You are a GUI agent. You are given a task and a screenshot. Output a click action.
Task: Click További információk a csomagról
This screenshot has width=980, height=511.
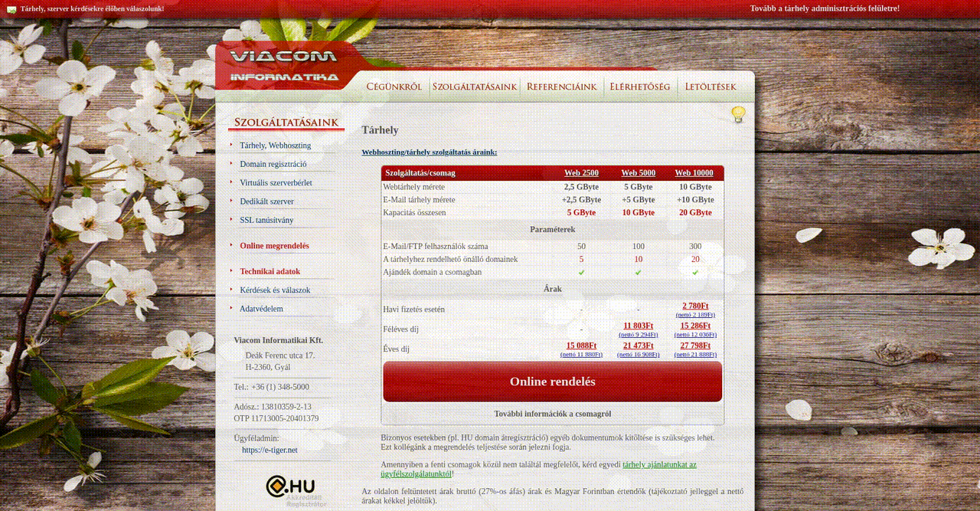tap(553, 414)
